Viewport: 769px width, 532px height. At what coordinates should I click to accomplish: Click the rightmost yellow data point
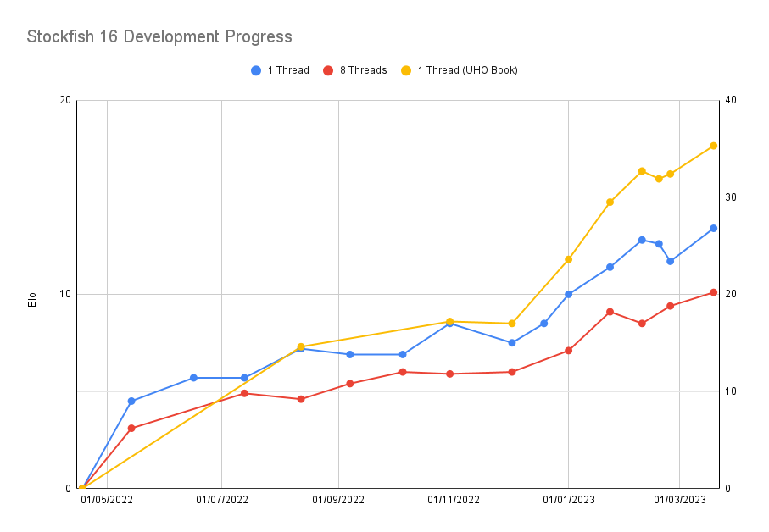click(713, 146)
